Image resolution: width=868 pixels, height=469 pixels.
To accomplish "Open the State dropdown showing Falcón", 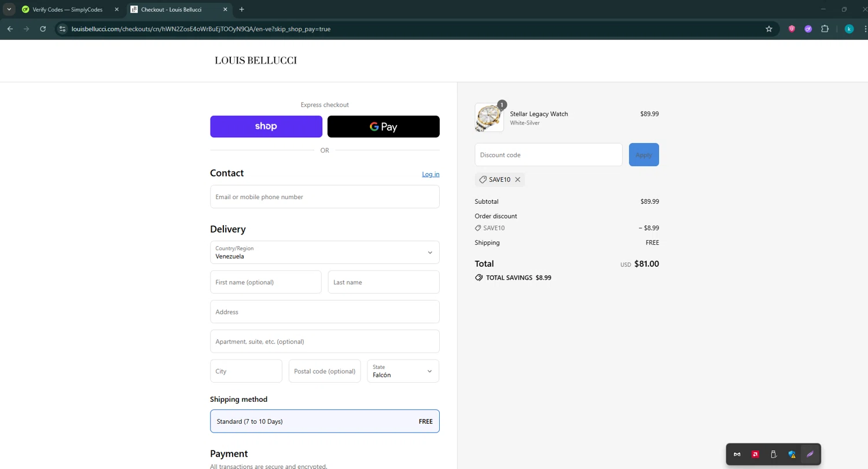I will pos(403,371).
